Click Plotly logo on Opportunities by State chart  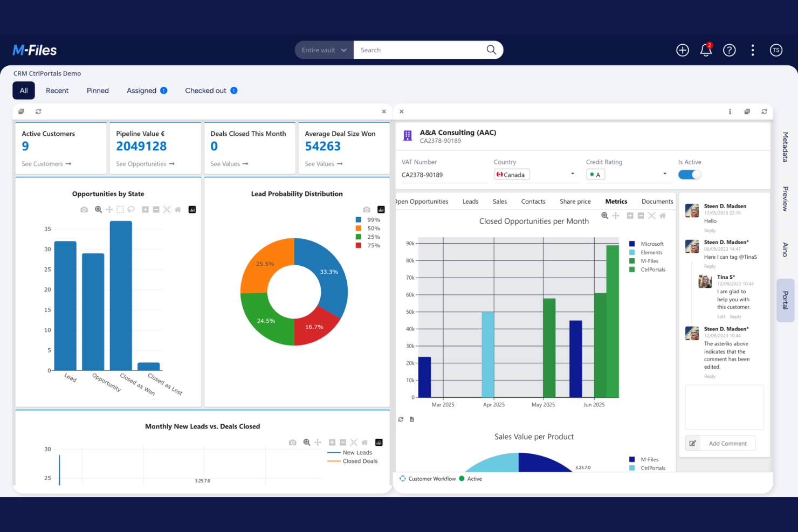pyautogui.click(x=192, y=210)
